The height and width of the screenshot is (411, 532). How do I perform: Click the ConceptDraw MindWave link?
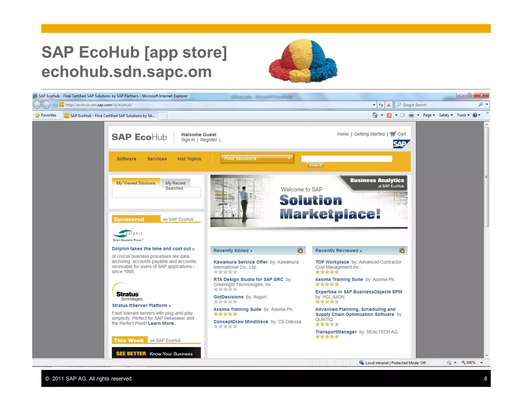[x=241, y=322]
